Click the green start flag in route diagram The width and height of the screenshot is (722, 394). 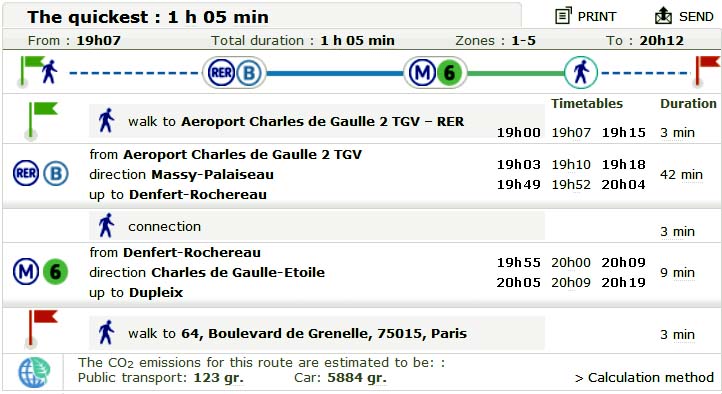(x=31, y=71)
